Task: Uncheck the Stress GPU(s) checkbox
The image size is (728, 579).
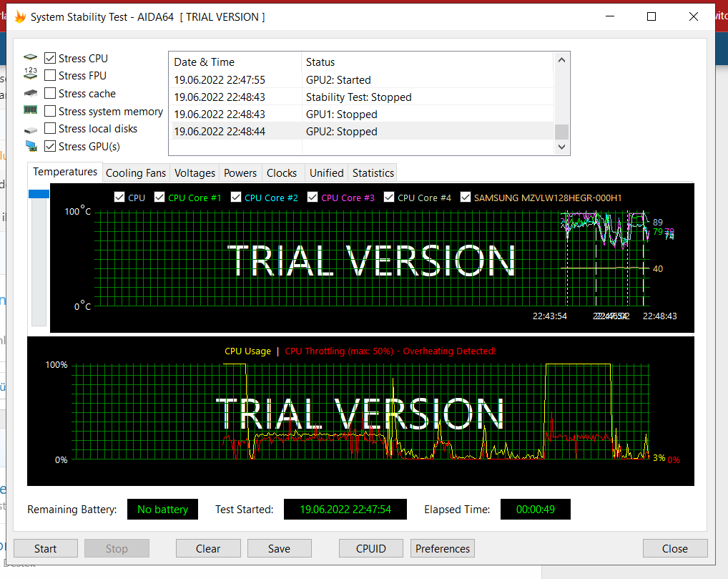Action: point(50,146)
